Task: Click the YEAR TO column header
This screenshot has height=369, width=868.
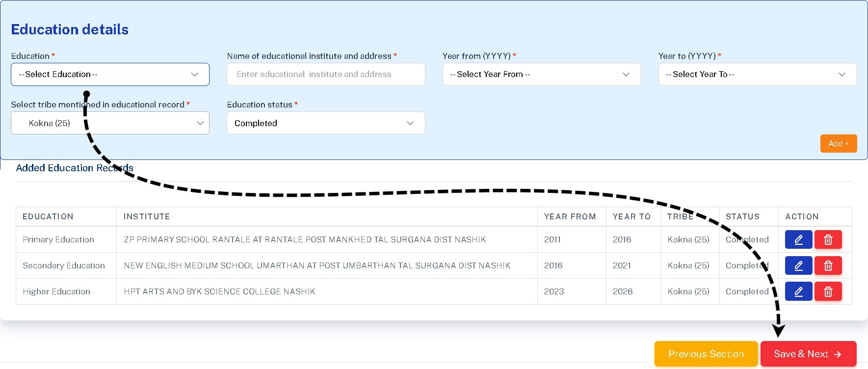Action: pos(631,216)
